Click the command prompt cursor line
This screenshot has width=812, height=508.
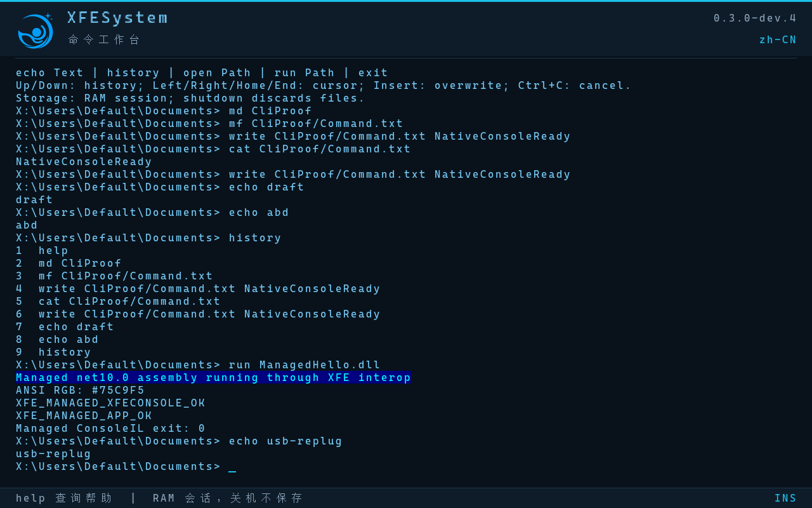click(126, 467)
